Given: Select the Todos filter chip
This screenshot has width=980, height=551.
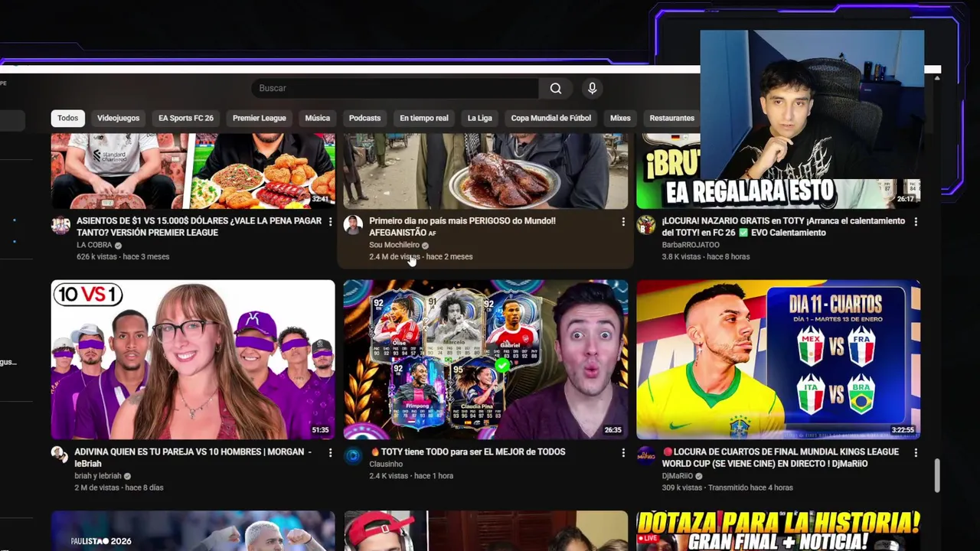Looking at the screenshot, I should 67,118.
